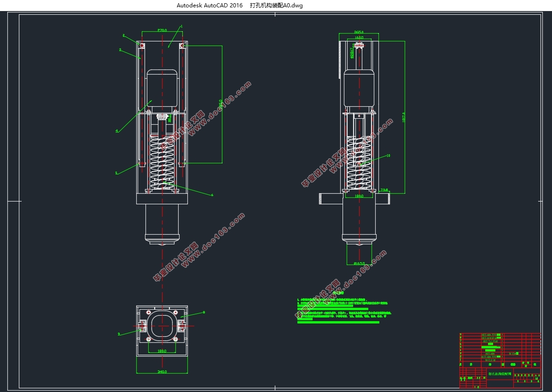Click balloon number '9' on plan view
Screen dimensions: 552x392
pos(119,334)
